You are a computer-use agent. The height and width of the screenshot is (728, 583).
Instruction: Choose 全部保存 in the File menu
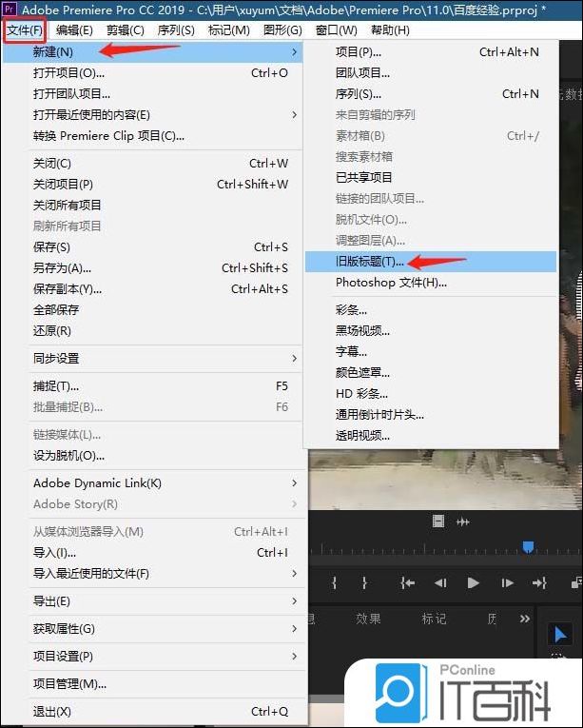pyautogui.click(x=153, y=309)
